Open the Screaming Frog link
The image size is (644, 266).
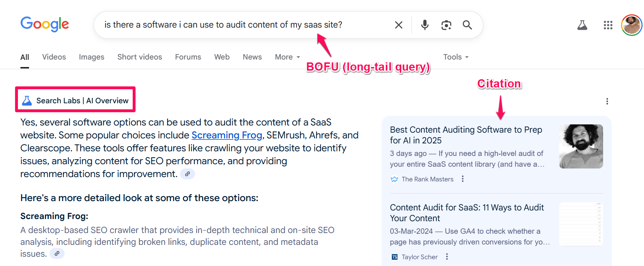(x=227, y=135)
